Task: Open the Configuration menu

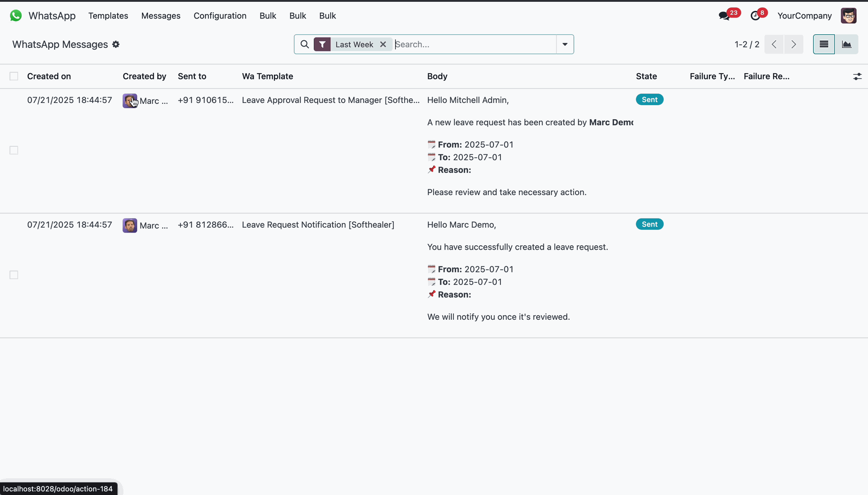Action: pyautogui.click(x=220, y=16)
